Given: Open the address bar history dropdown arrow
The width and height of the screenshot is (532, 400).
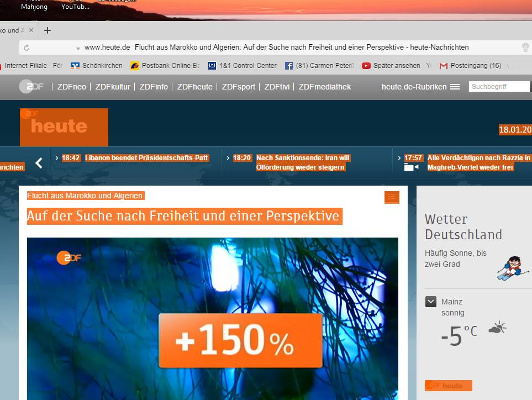Looking at the screenshot, I should tap(78, 48).
